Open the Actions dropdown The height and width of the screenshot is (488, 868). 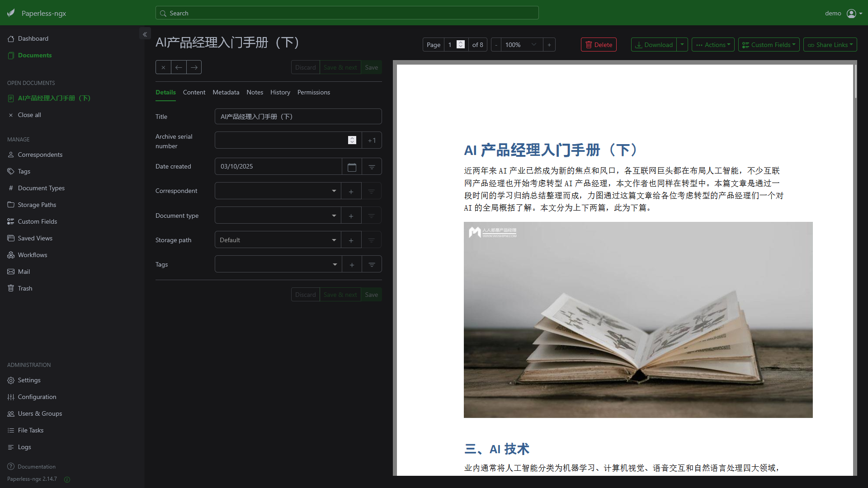pos(713,45)
